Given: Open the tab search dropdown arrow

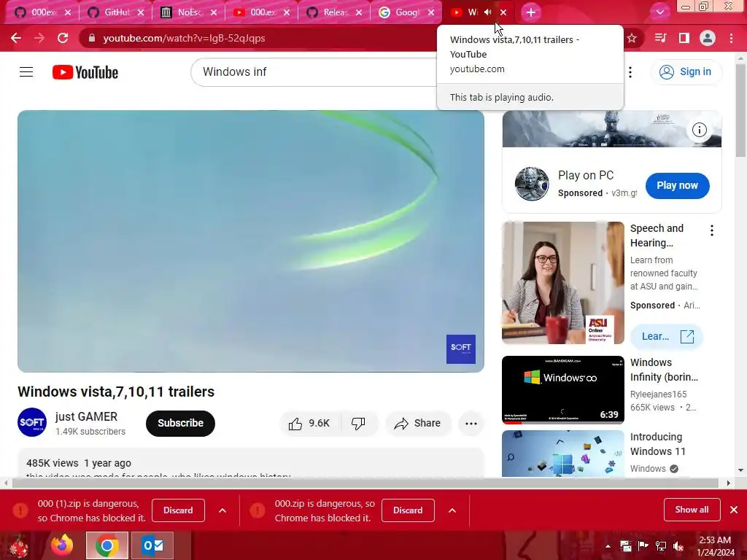Looking at the screenshot, I should [659, 12].
